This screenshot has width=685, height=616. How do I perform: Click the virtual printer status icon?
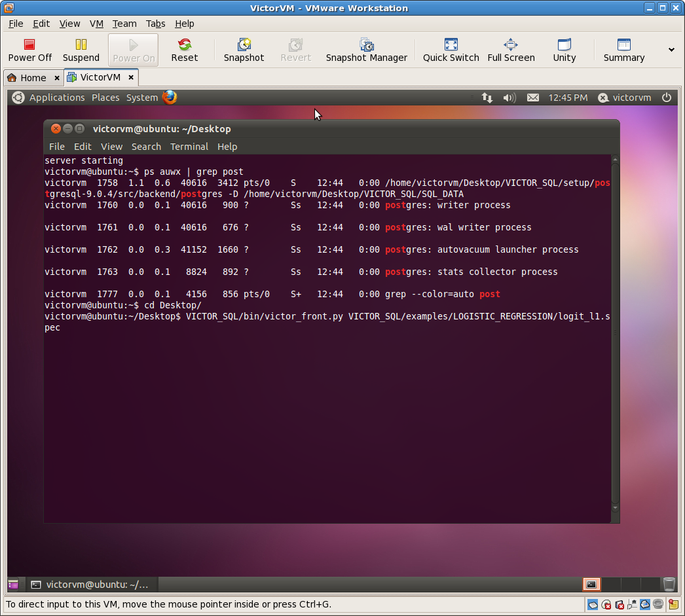645,604
